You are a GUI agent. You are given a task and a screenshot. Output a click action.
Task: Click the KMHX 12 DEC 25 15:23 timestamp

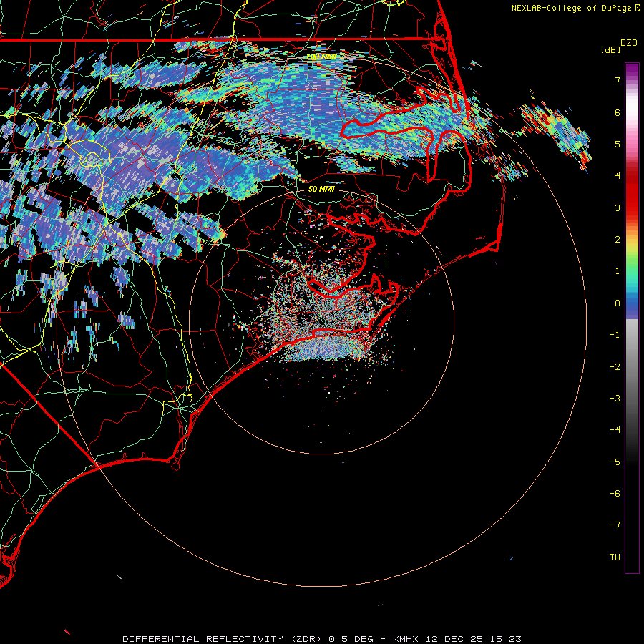pos(457,639)
